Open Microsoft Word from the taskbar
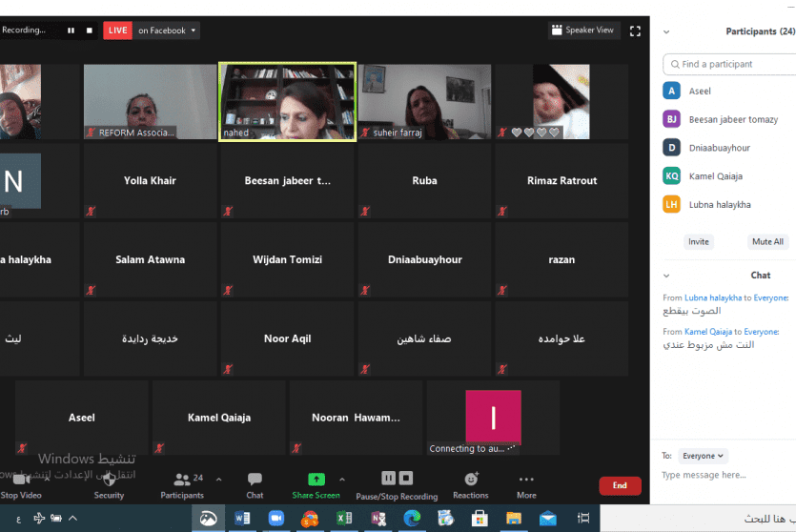The width and height of the screenshot is (796, 532). click(x=242, y=518)
